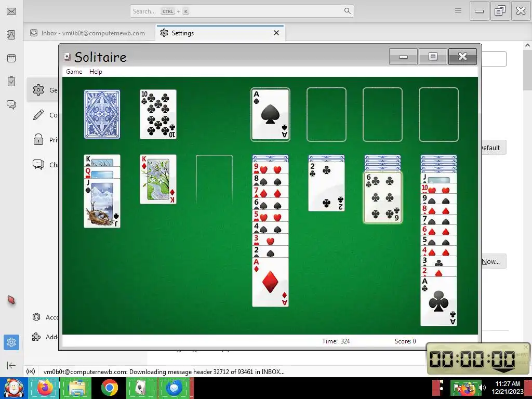
Task: Open the Game menu in Solitaire
Action: tap(74, 72)
